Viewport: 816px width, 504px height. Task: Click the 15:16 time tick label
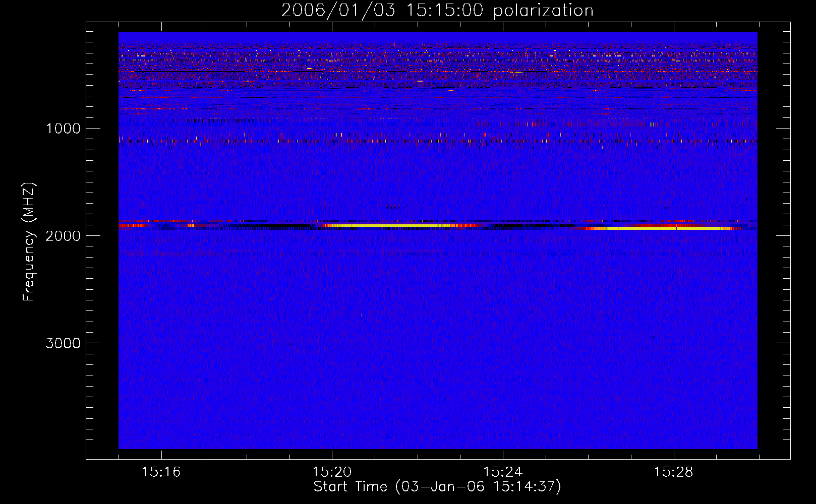coord(161,472)
